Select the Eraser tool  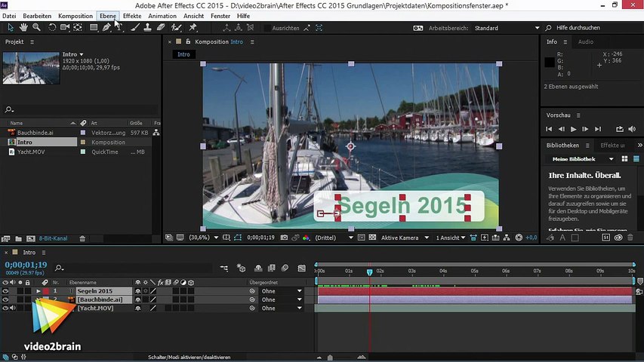pyautogui.click(x=160, y=27)
